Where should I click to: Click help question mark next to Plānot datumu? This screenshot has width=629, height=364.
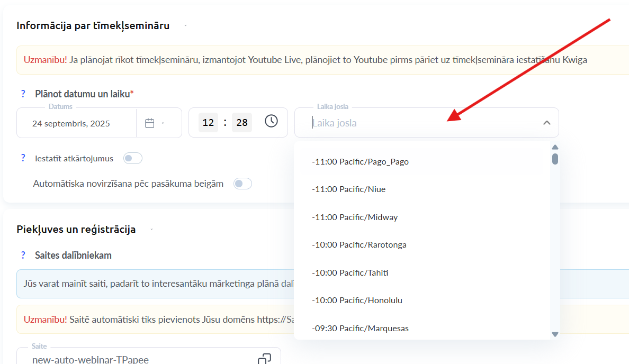pyautogui.click(x=23, y=94)
